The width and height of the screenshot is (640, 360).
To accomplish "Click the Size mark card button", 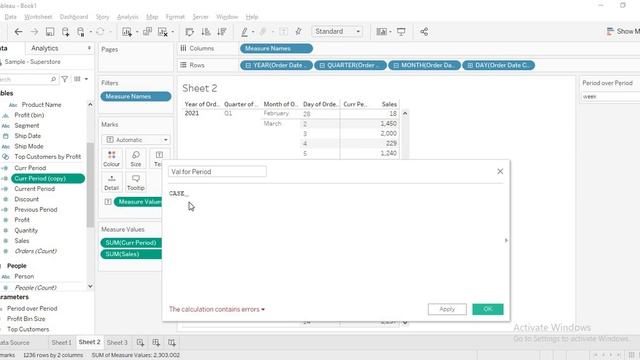I will (136, 159).
